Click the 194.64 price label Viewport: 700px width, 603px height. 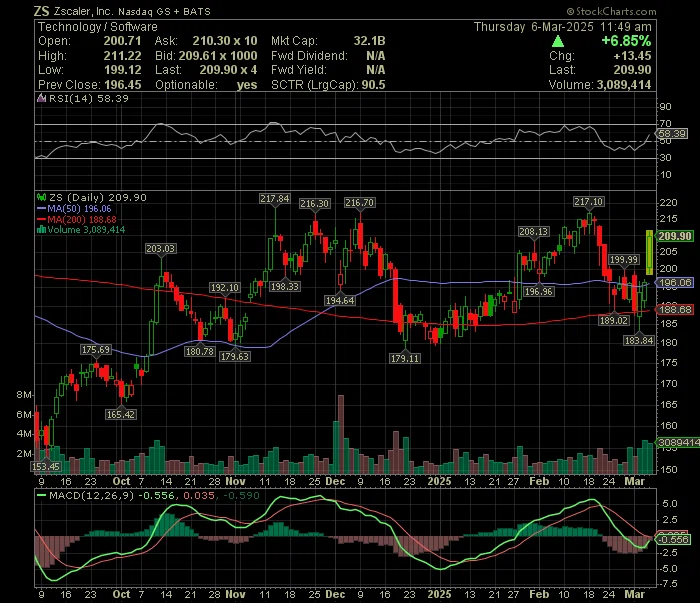pos(340,301)
